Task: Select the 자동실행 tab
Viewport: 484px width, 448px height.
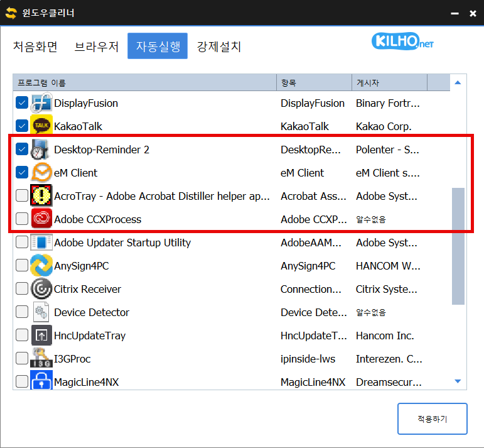Action: point(158,46)
